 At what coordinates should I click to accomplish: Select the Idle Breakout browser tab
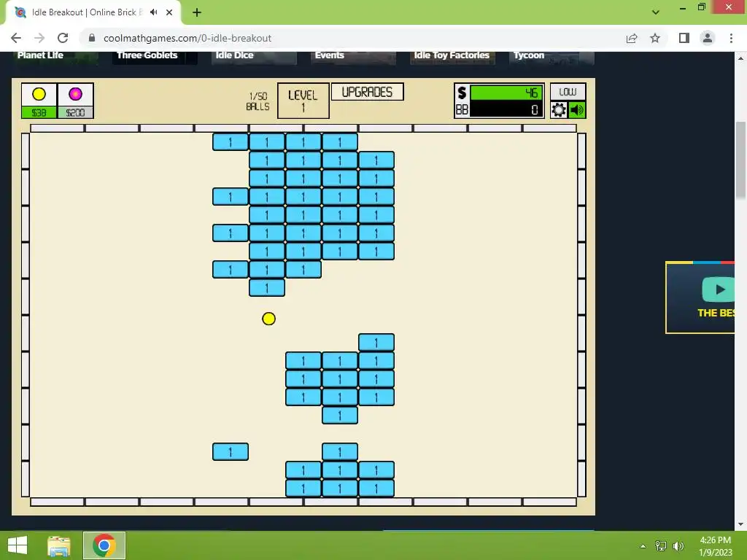click(93, 12)
